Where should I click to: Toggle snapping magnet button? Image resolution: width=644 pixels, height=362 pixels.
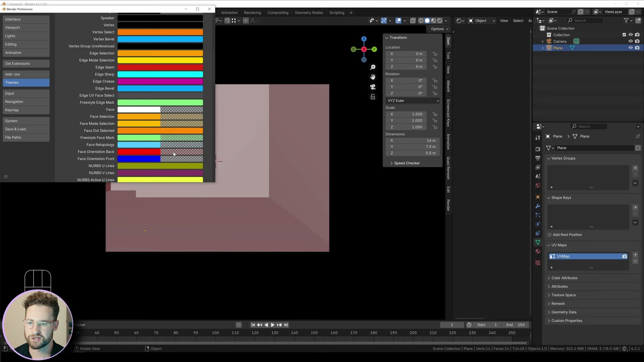click(227, 21)
